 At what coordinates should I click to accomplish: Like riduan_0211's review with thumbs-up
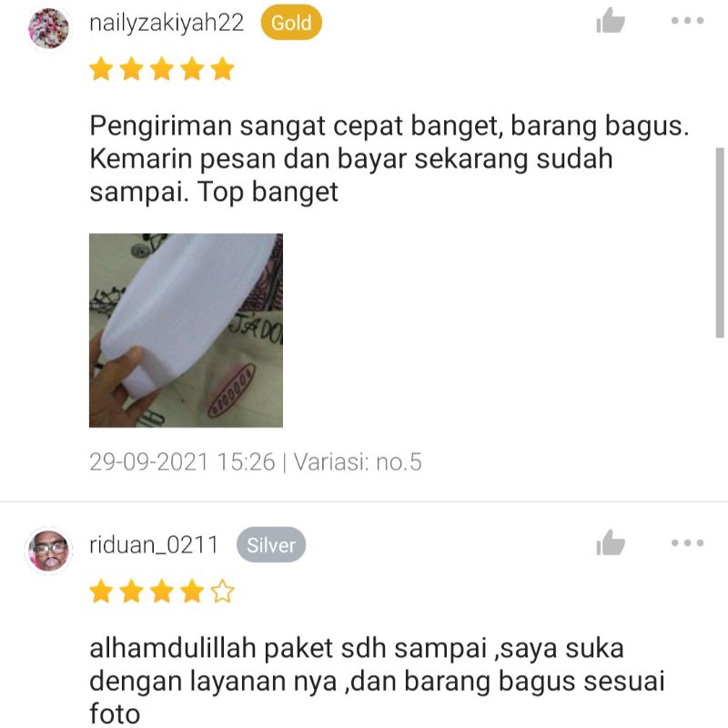pyautogui.click(x=610, y=542)
